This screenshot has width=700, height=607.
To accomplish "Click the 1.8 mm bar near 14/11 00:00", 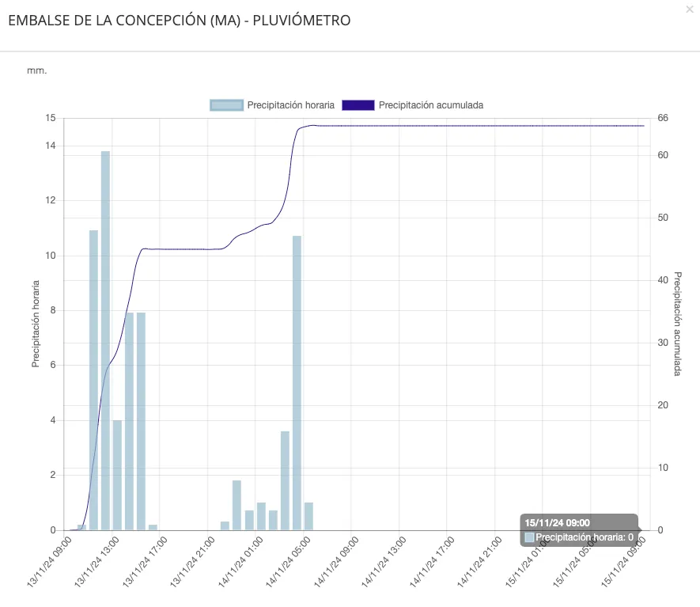I will [236, 505].
